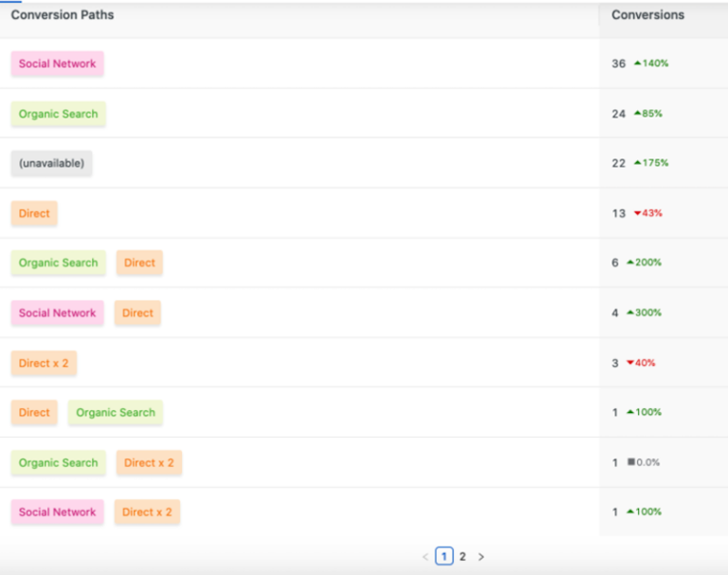Screen dimensions: 728x575
Task: Click Direct x 2 tag after Organic Search
Action: click(149, 462)
